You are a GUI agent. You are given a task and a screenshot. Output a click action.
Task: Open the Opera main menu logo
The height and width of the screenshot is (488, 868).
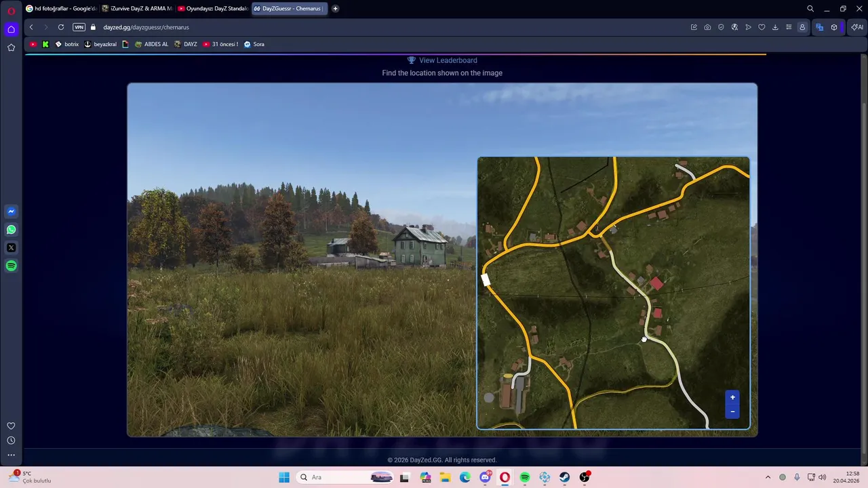tap(11, 10)
